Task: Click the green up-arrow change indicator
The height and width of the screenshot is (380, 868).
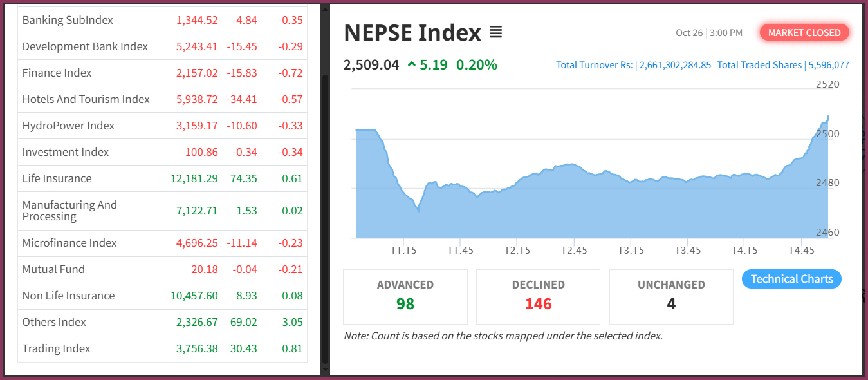Action: pos(412,64)
